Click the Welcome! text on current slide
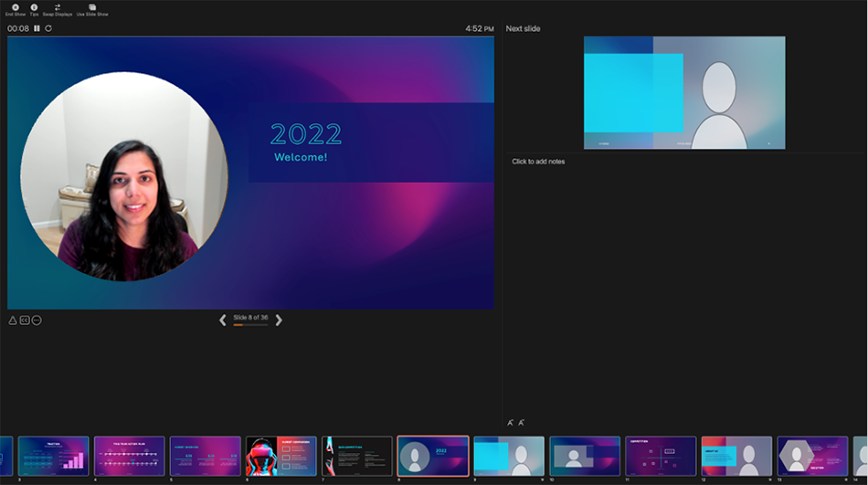Screen dimensions: 868x485 301,157
